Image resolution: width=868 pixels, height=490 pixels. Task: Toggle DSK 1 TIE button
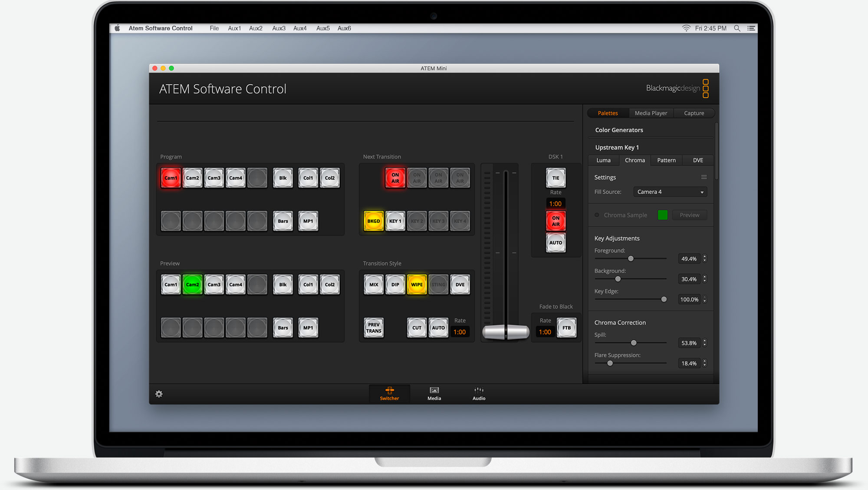(556, 177)
